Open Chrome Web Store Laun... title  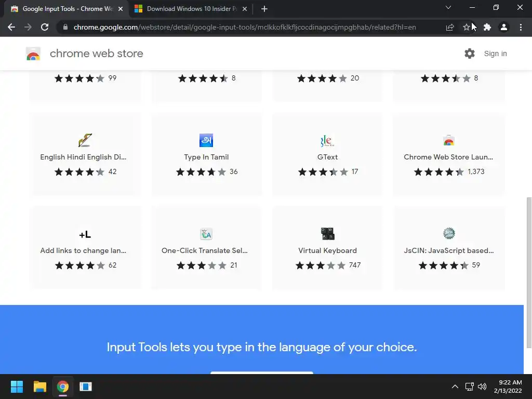click(448, 157)
